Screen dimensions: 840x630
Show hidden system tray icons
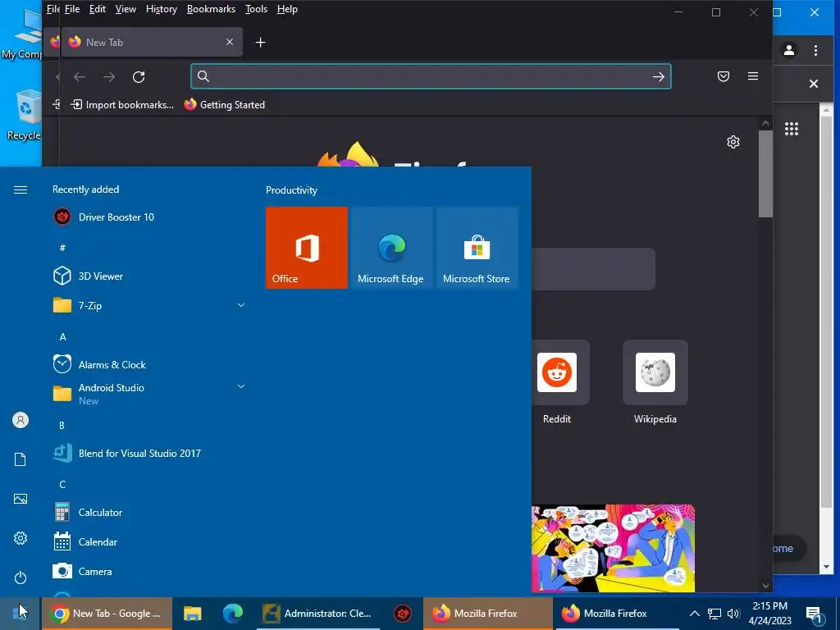694,614
